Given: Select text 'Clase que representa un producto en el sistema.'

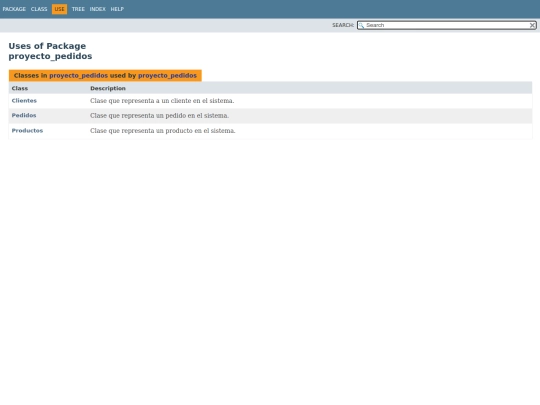Looking at the screenshot, I should [163, 131].
